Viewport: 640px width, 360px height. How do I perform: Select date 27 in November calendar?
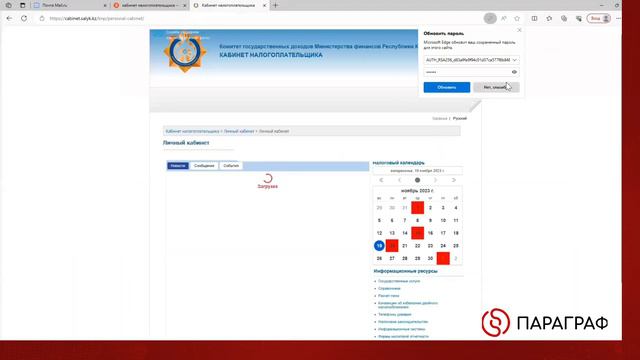[392, 258]
